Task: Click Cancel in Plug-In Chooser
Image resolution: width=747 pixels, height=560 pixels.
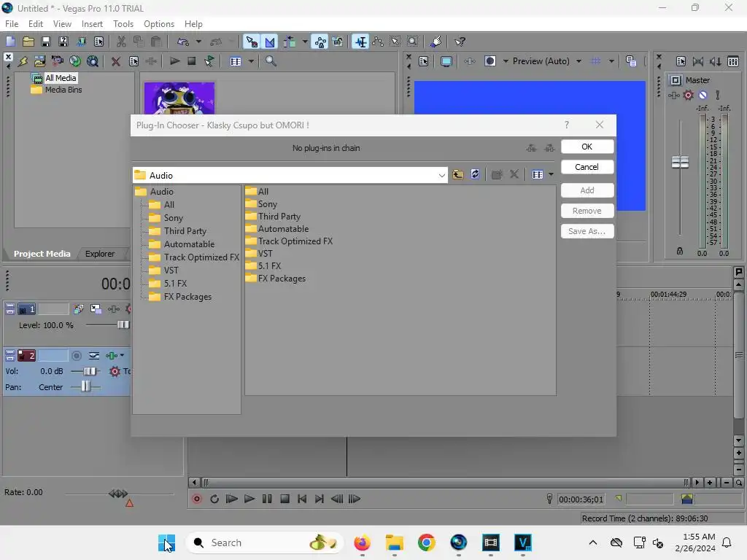Action: point(587,167)
